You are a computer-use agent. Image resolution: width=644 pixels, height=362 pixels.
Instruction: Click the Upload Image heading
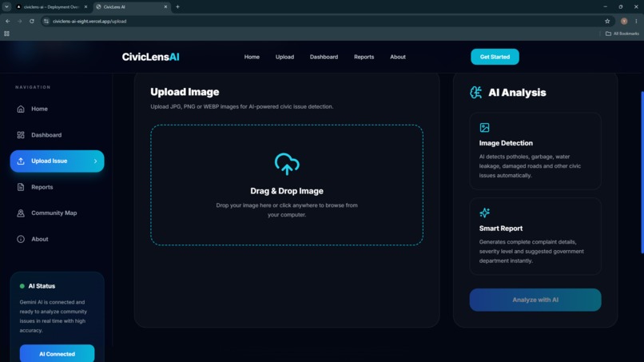[185, 92]
